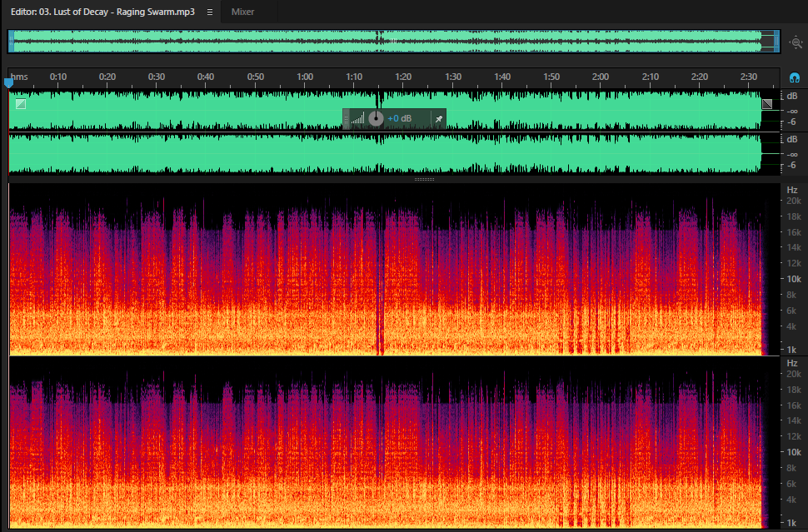Click the zoom out full magnifier icon
This screenshot has height=532, width=808.
click(x=796, y=42)
